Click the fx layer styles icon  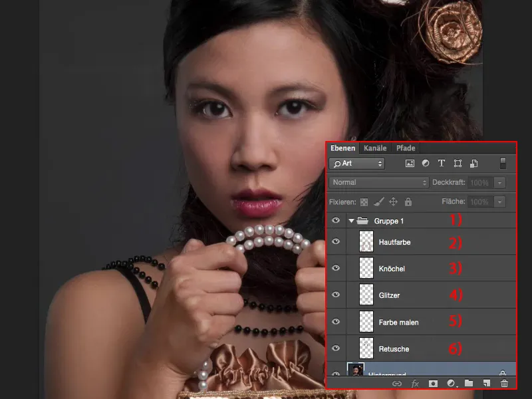(x=414, y=384)
